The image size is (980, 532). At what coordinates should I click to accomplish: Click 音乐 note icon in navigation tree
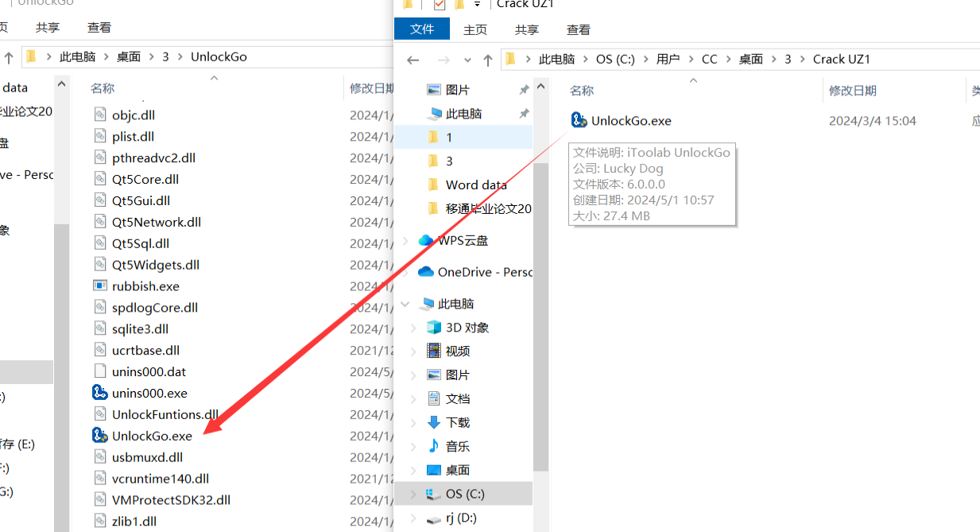434,446
